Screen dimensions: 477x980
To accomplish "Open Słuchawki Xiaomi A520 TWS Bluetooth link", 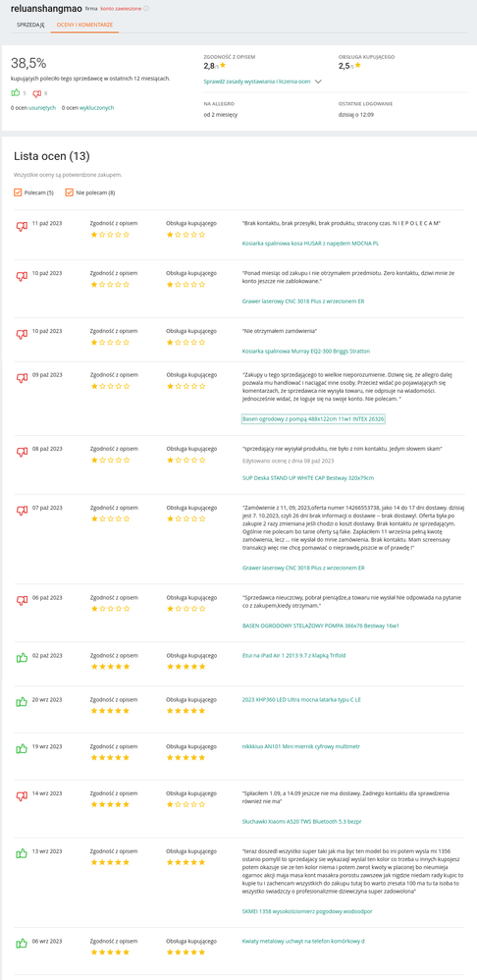I will pos(301,821).
